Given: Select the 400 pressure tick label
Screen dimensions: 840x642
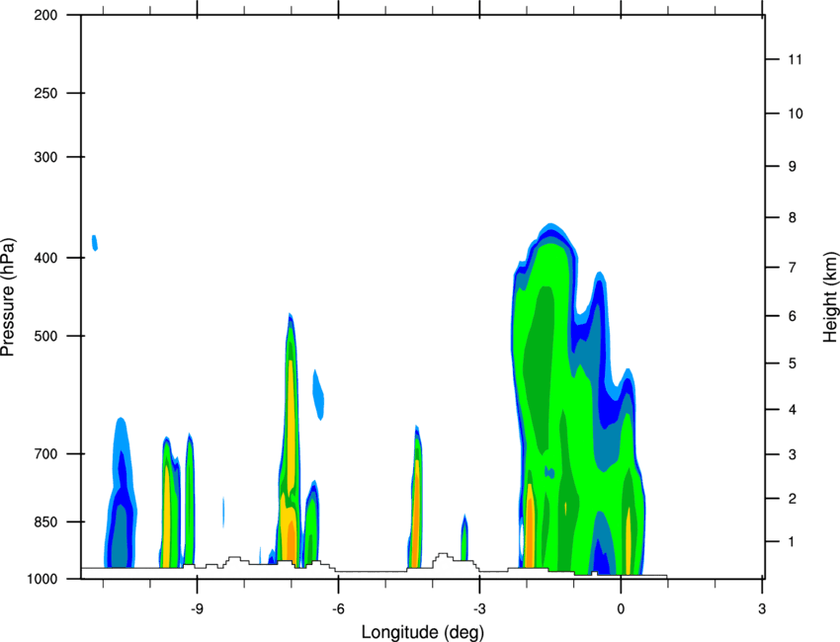Looking at the screenshot, I should (x=45, y=258).
